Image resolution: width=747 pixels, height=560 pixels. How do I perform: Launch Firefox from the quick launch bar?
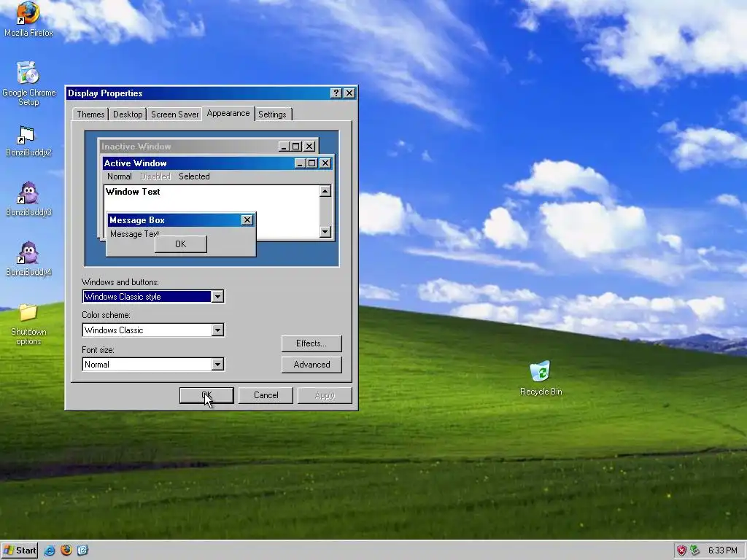point(66,551)
